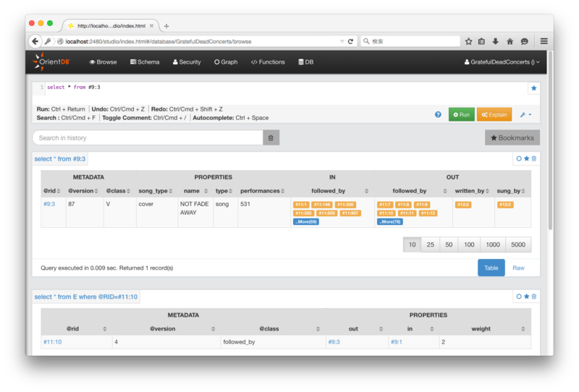Open the query help question-mark icon
The height and width of the screenshot is (392, 579).
coord(438,114)
